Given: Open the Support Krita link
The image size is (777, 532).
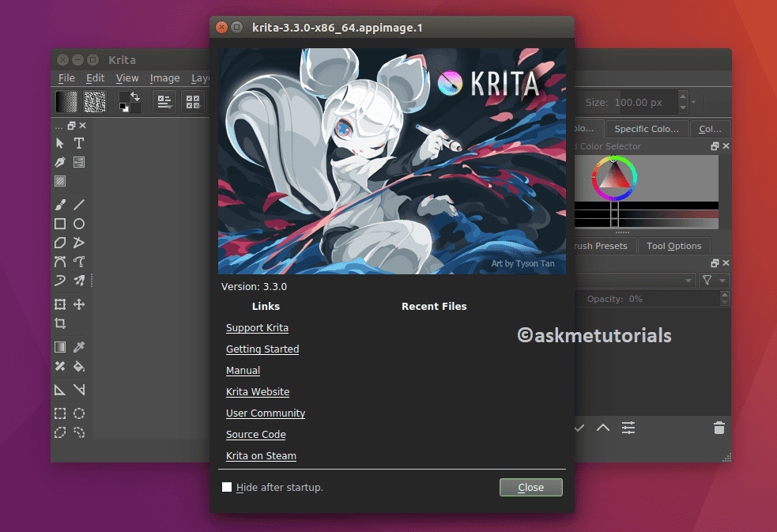Looking at the screenshot, I should click(257, 328).
